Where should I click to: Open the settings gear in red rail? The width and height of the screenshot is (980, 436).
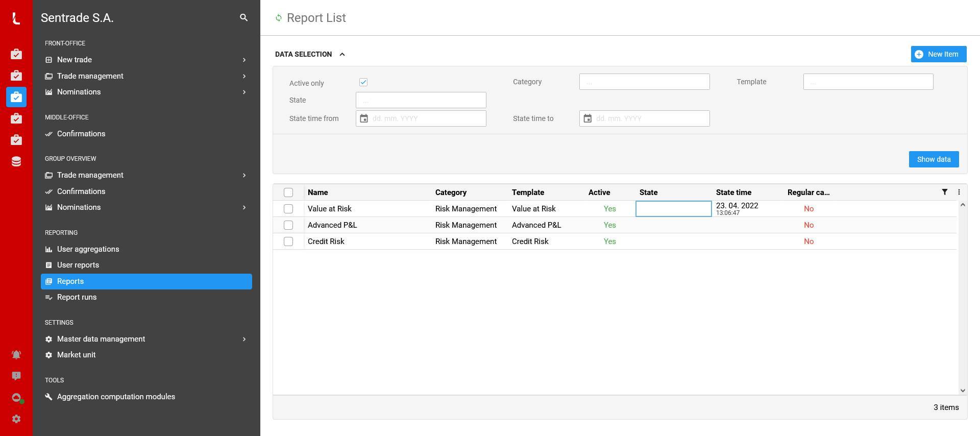pos(16,419)
